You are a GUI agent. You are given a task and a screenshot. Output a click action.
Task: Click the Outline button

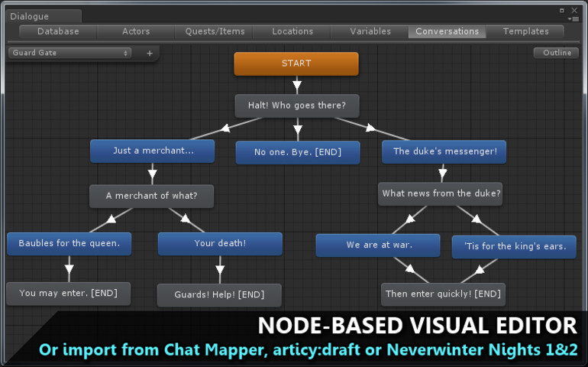pyautogui.click(x=557, y=53)
